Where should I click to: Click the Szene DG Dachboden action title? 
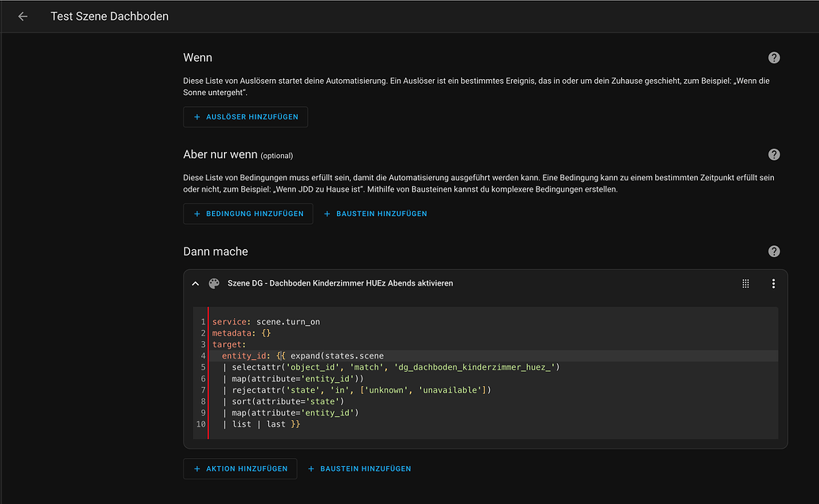click(x=340, y=283)
